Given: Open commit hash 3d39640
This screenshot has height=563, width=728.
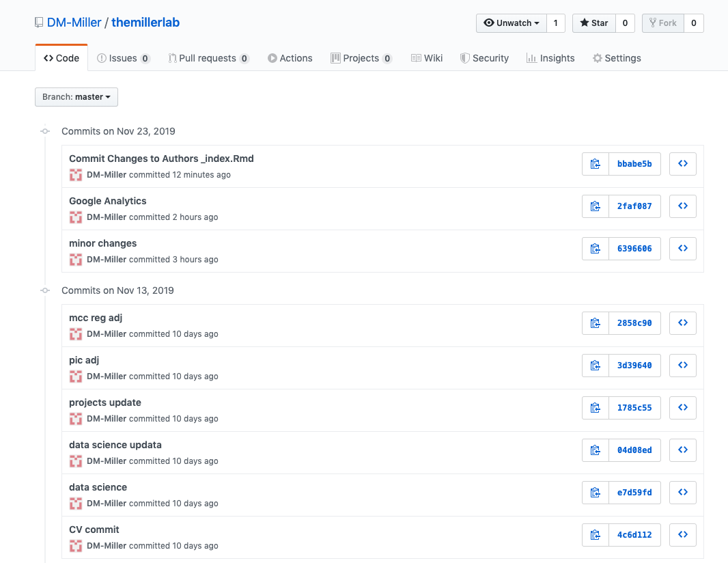Looking at the screenshot, I should click(x=634, y=365).
